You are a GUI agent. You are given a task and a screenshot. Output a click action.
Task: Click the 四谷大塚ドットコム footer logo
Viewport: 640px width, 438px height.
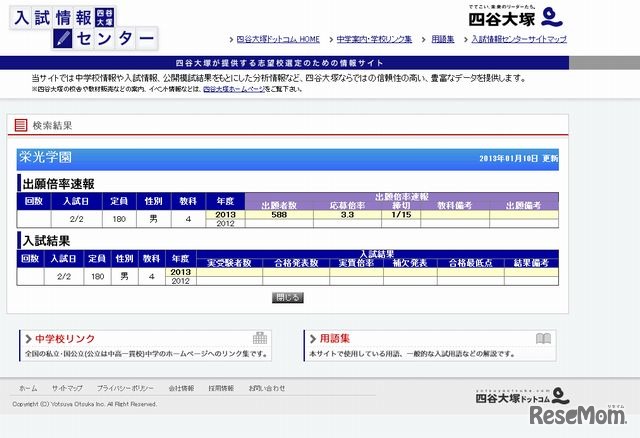click(x=522, y=396)
